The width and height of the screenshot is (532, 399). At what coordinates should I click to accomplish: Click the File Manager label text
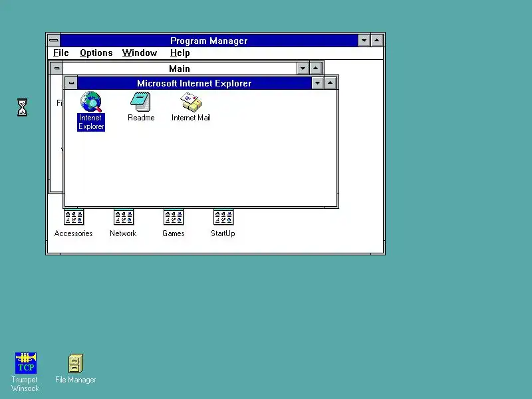point(76,380)
